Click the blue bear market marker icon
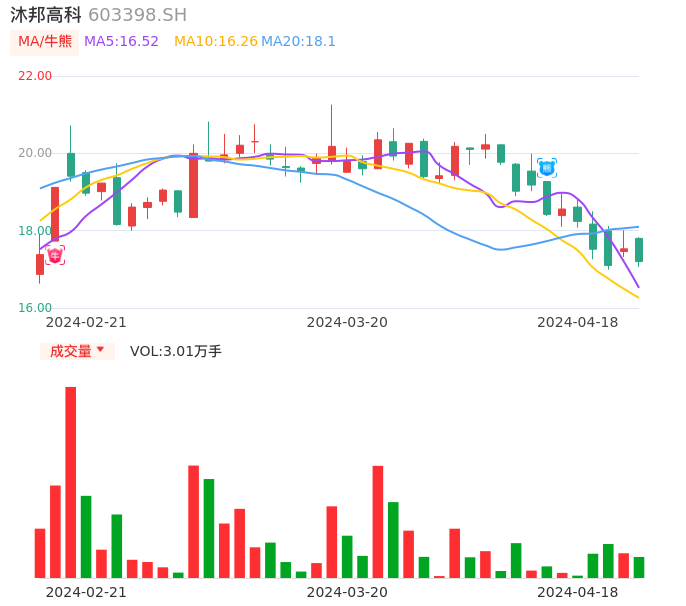Screen dimensions: 686x606 coord(546,168)
